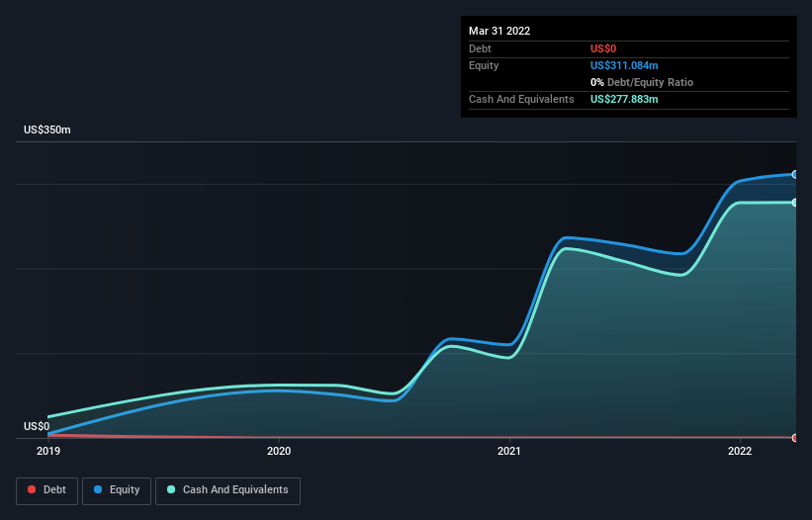Click Cash And Equivalents label in tooltip
This screenshot has width=812, height=520.
pyautogui.click(x=521, y=99)
